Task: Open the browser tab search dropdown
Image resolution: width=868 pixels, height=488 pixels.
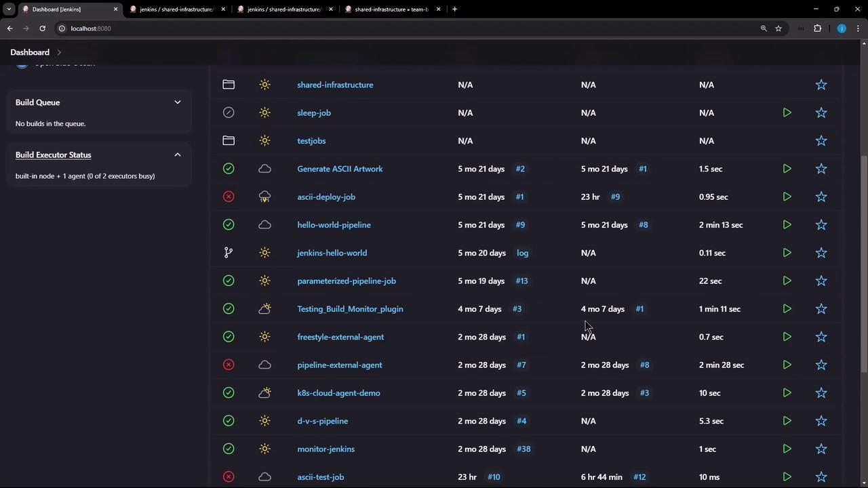Action: pyautogui.click(x=9, y=9)
